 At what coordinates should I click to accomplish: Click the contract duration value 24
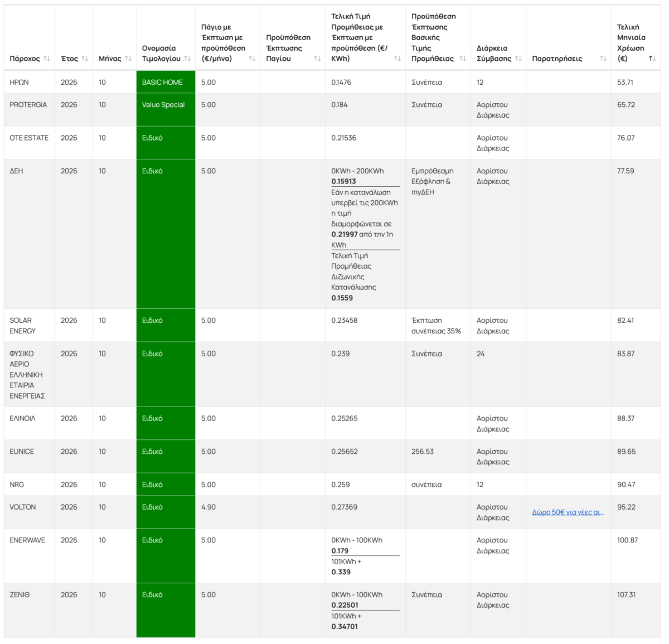tap(481, 354)
